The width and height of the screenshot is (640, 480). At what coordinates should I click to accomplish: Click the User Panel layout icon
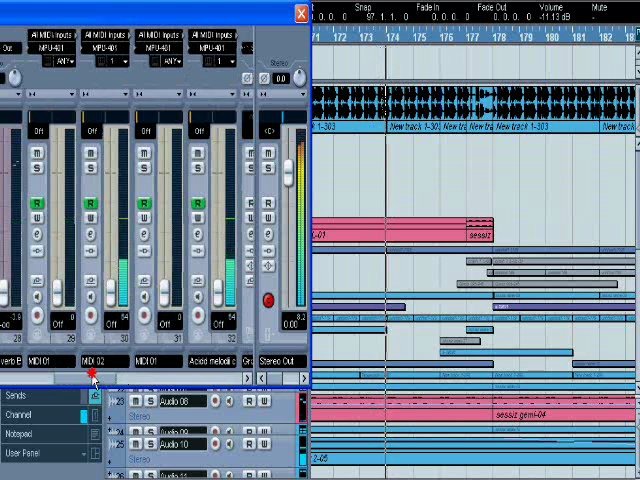95,453
